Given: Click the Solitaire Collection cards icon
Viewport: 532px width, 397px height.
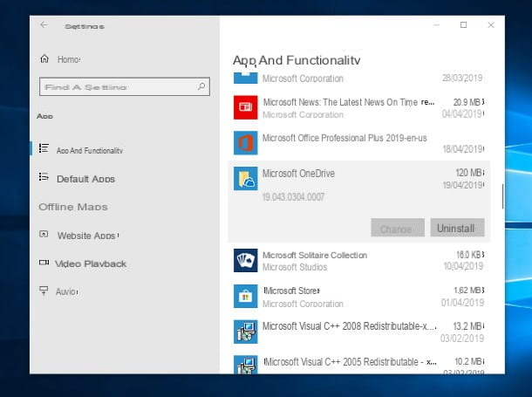Looking at the screenshot, I should pos(246,260).
